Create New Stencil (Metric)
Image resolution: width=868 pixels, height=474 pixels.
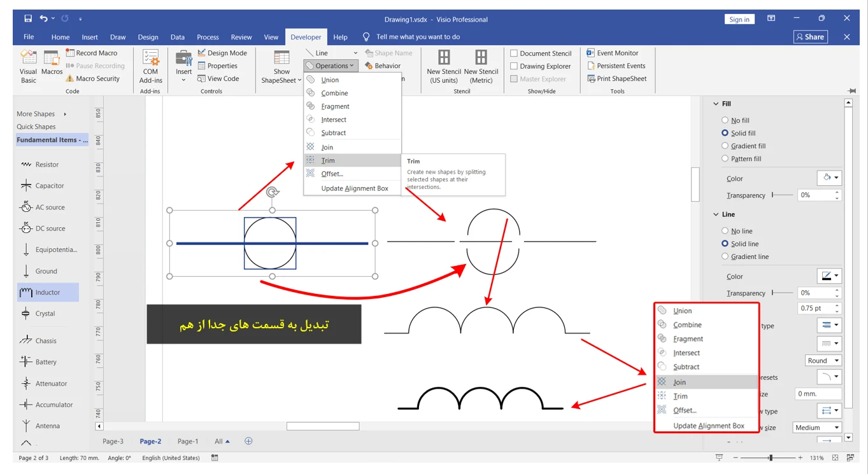tap(481, 66)
